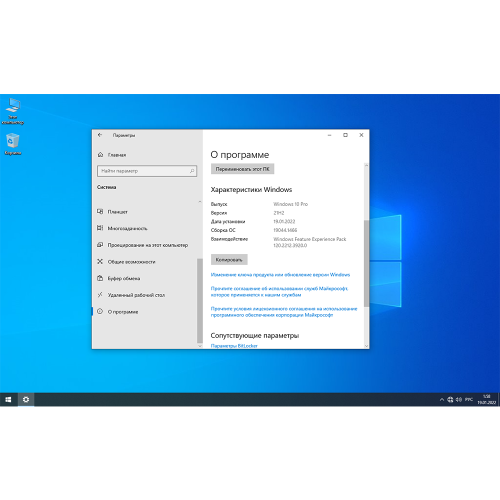Image resolution: width=500 pixels, height=500 pixels.
Task: Click the Удаленный рабочий стол icon
Action: pyautogui.click(x=100, y=295)
